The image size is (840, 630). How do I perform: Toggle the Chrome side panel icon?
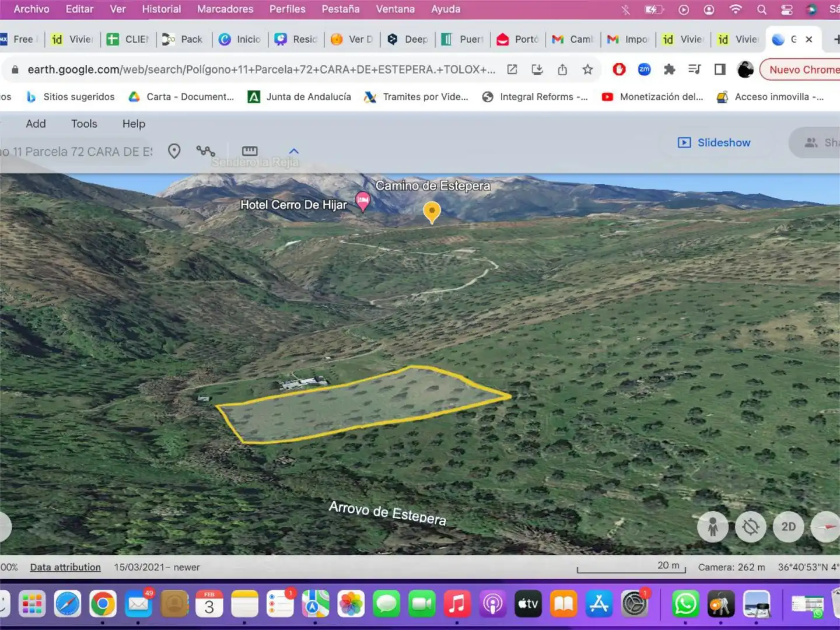click(720, 69)
